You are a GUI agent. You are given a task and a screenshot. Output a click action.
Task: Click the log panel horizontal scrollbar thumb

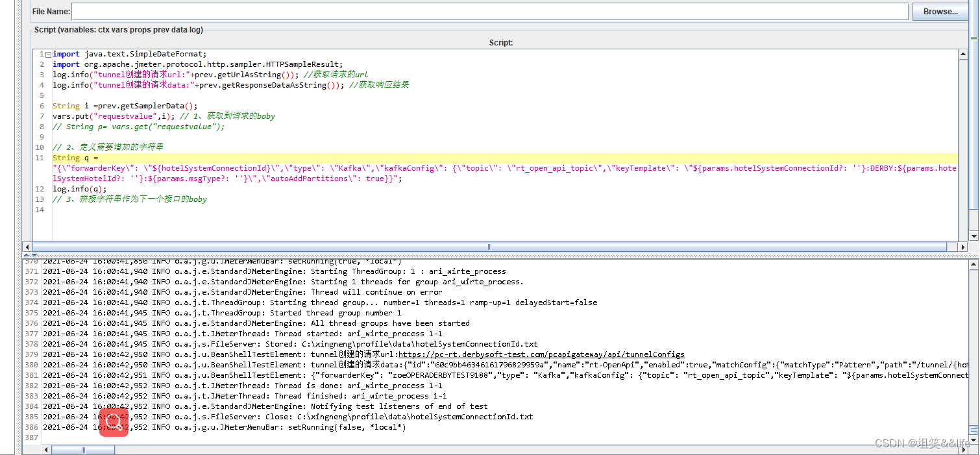82,450
